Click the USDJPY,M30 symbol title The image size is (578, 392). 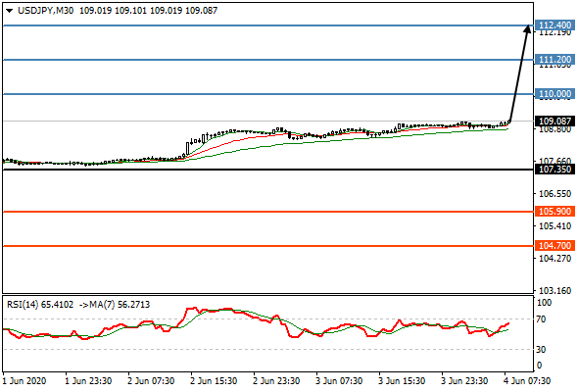[x=45, y=11]
